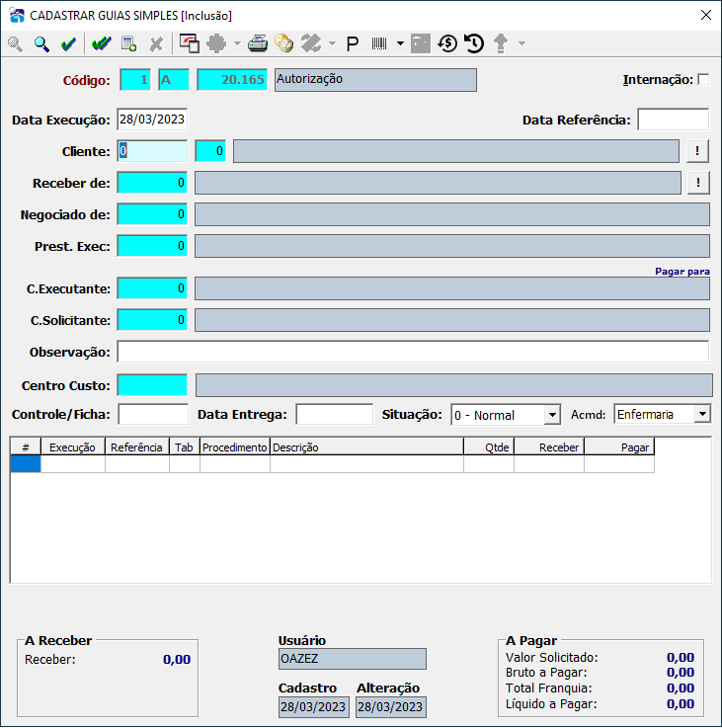Click the Procedimento column header
This screenshot has width=722, height=728.
pos(235,447)
